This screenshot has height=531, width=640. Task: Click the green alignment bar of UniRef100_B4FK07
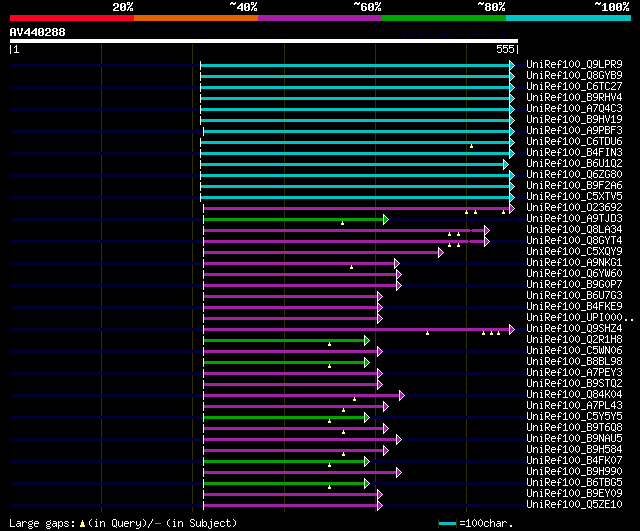point(284,462)
